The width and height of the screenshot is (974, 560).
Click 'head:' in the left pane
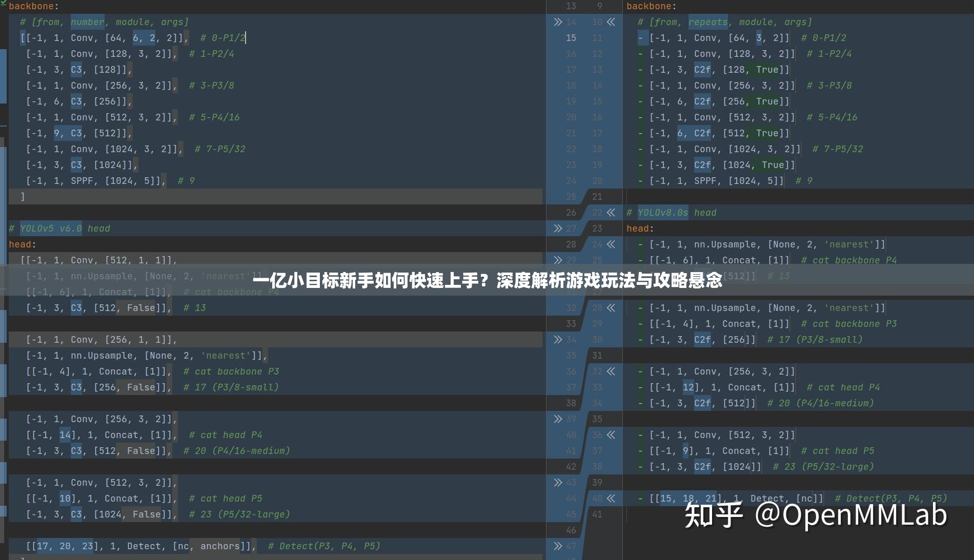(x=23, y=244)
